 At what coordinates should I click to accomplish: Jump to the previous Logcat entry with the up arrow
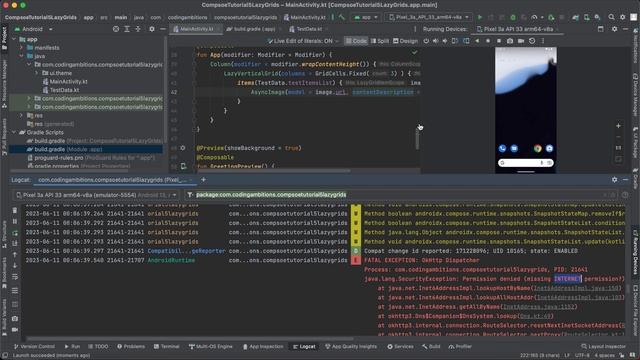click(x=15, y=254)
